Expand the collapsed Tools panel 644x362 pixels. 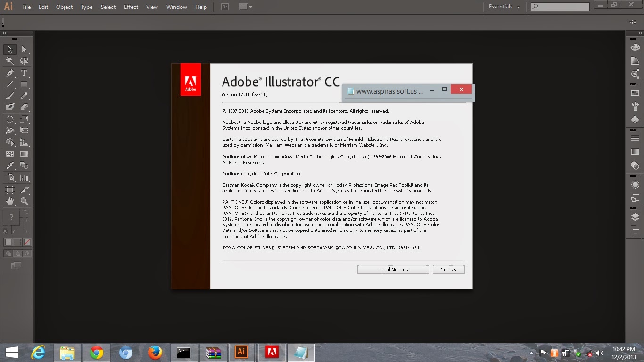(x=4, y=33)
